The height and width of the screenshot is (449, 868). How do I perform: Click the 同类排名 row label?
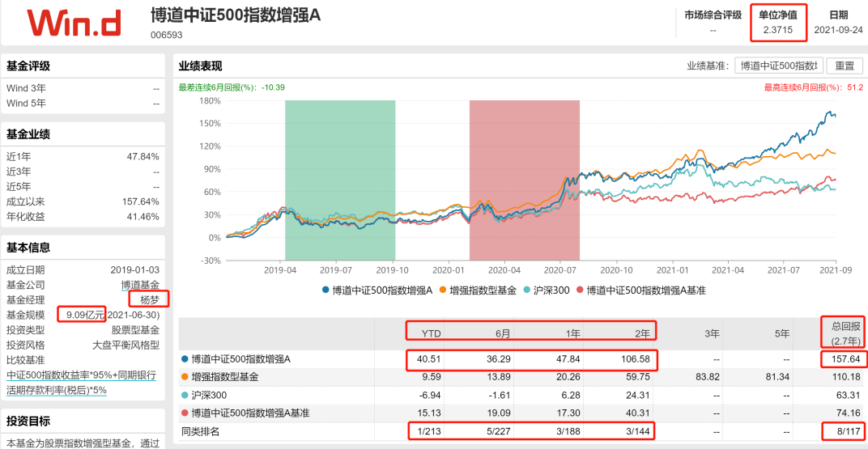coord(200,432)
